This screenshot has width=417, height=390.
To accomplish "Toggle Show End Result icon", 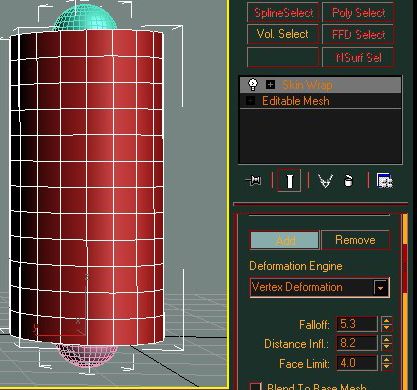I will point(289,181).
